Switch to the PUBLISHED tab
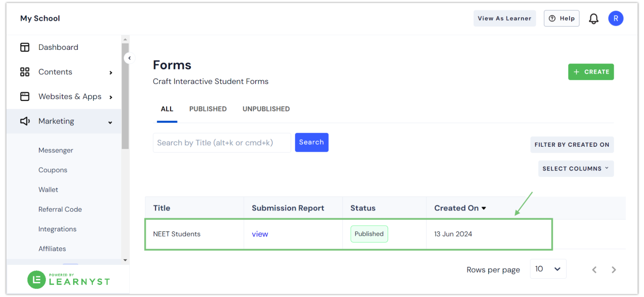Viewport: 644px width, 297px height. pos(208,109)
